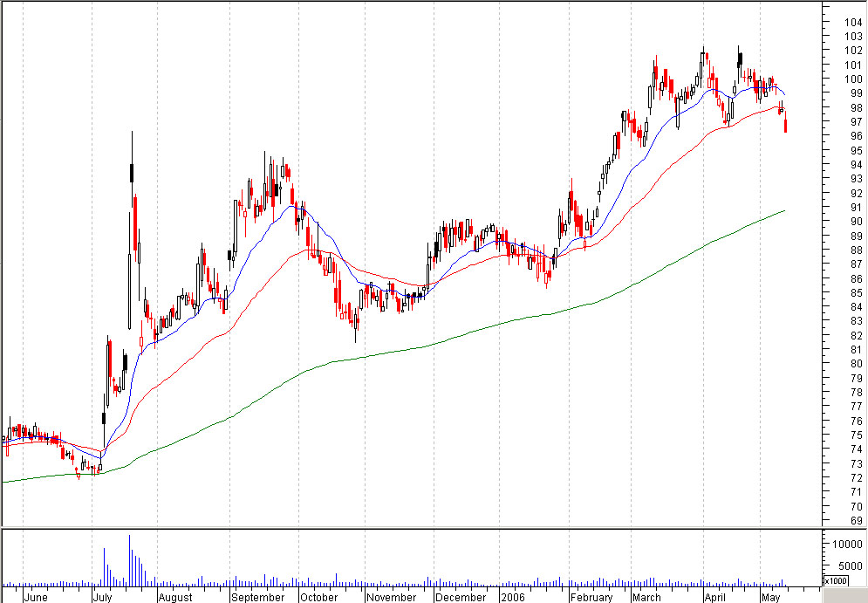This screenshot has height=603, width=868.
Task: Select the July month label
Action: 103,598
